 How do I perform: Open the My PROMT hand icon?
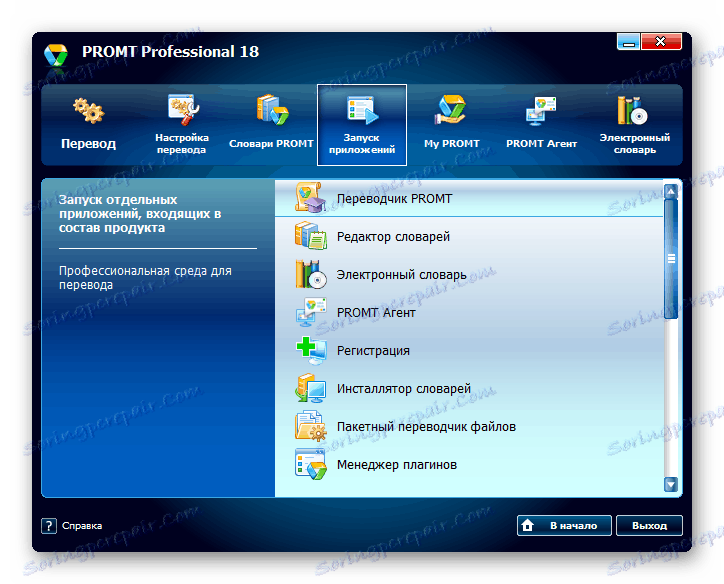[451, 109]
